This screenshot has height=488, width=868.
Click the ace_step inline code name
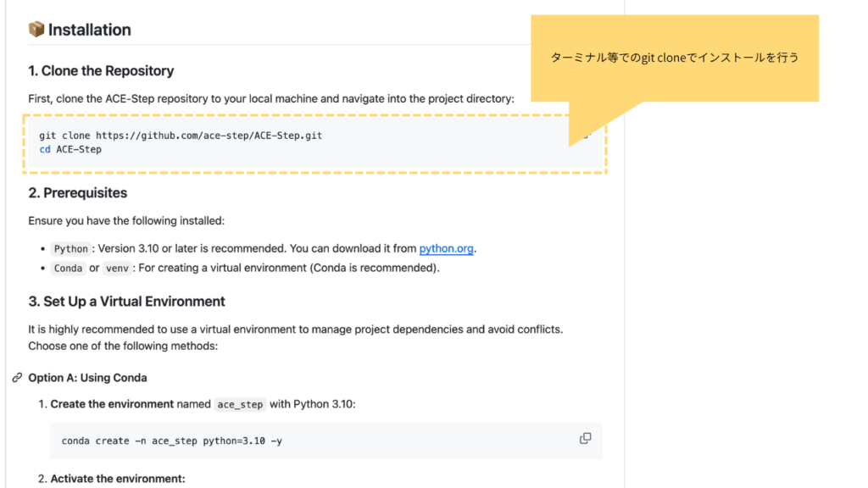tap(240, 404)
